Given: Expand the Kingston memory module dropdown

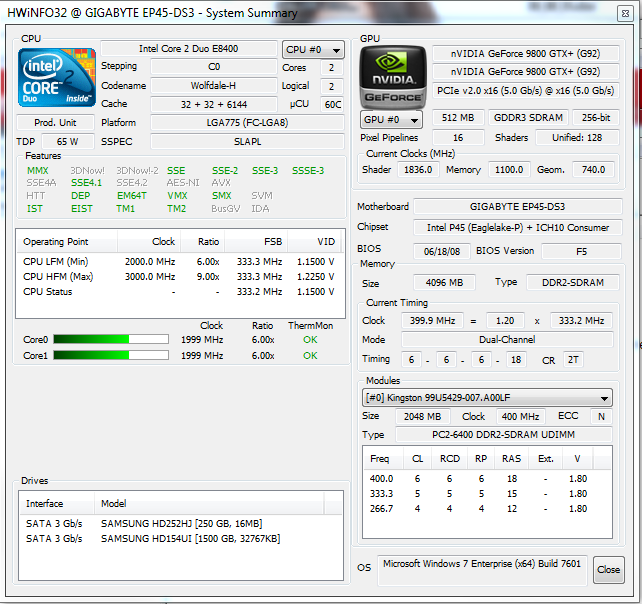Looking at the screenshot, I should click(x=487, y=398).
